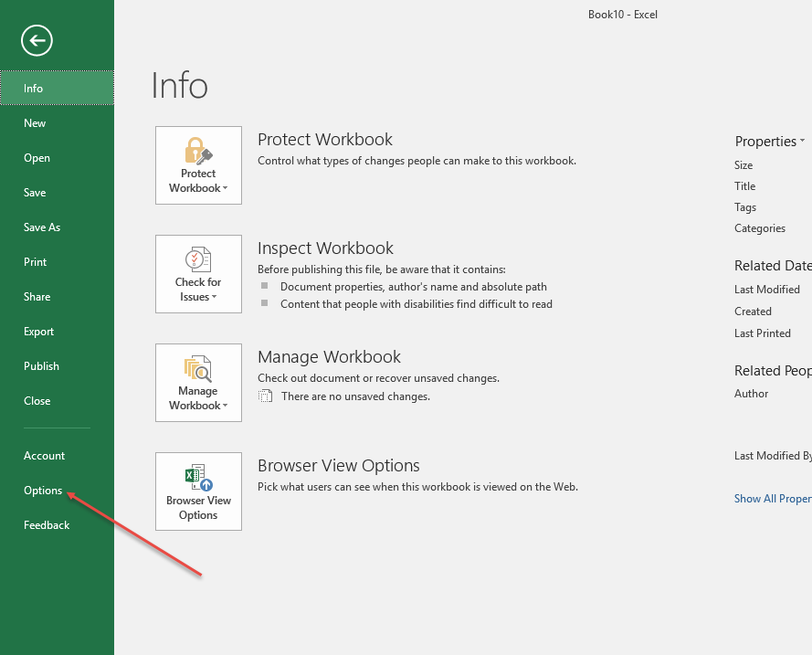Go to the Share page

[57, 297]
